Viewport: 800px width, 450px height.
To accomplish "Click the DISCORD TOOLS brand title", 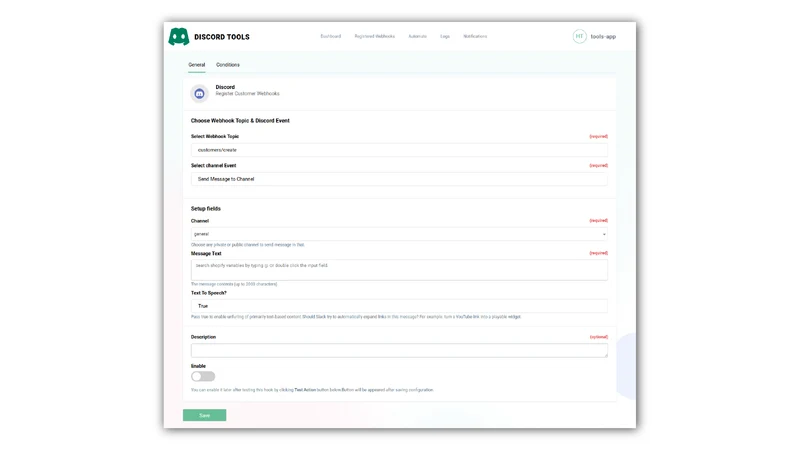I will 222,37.
